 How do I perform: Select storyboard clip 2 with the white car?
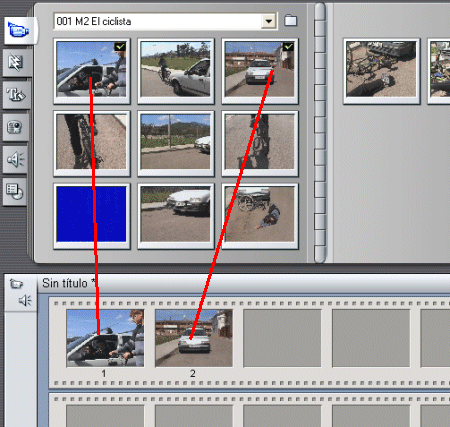click(x=194, y=338)
